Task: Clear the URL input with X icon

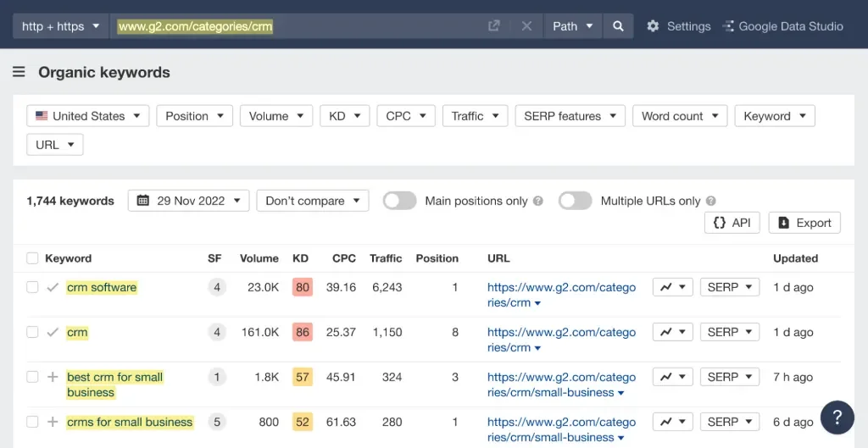Action: [x=526, y=26]
